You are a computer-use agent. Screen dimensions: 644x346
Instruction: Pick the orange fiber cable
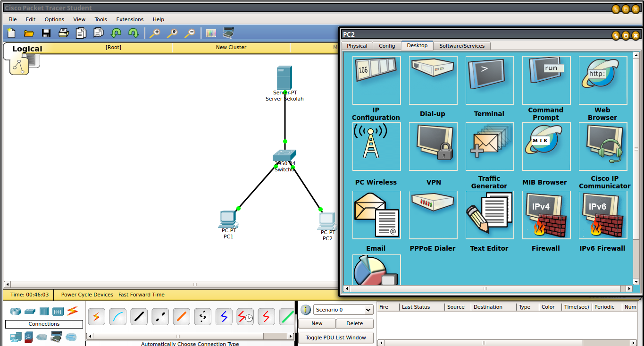pyautogui.click(x=182, y=317)
